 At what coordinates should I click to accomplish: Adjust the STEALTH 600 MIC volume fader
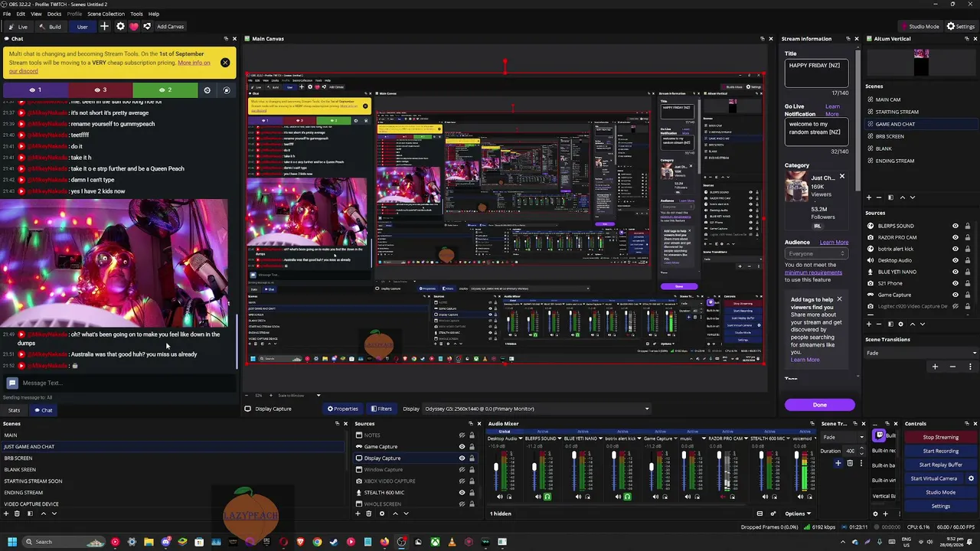[762, 455]
